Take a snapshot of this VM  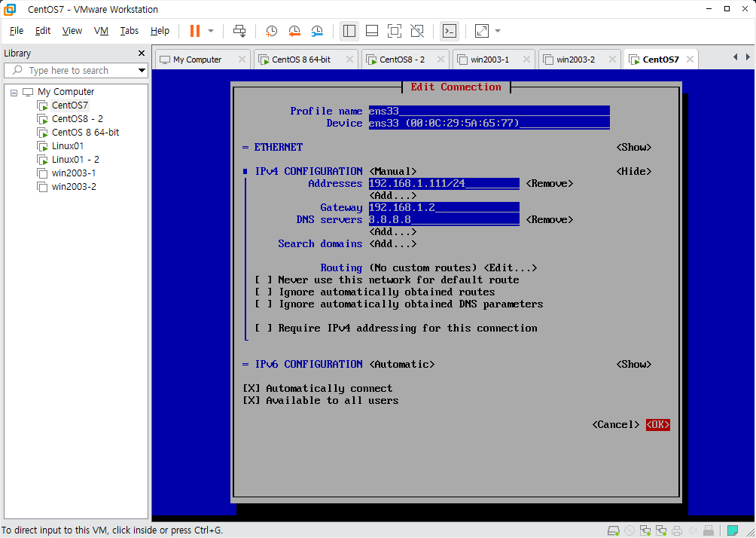(271, 31)
